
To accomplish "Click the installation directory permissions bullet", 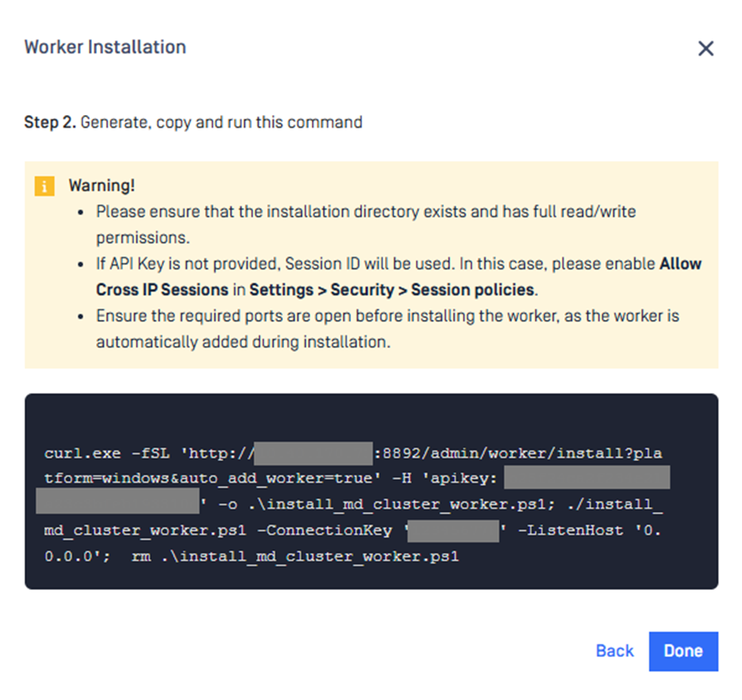I will tap(365, 213).
